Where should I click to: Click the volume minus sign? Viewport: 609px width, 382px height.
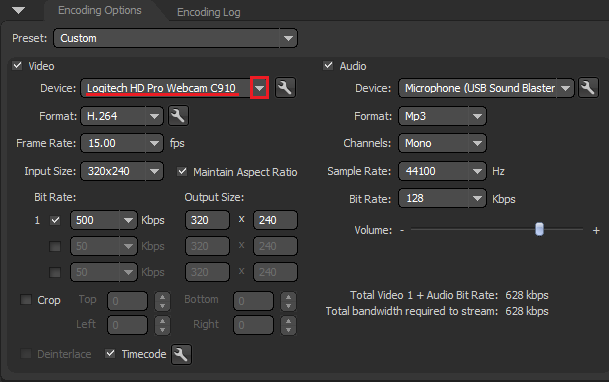pos(402,230)
